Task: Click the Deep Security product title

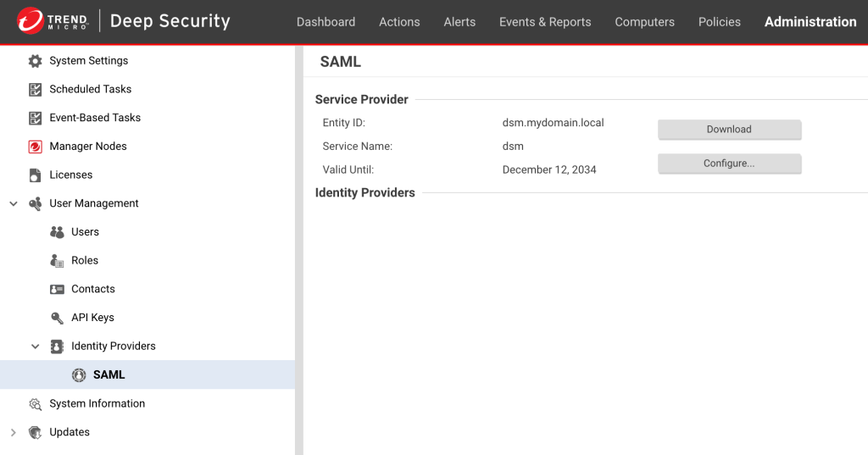Action: coord(170,21)
